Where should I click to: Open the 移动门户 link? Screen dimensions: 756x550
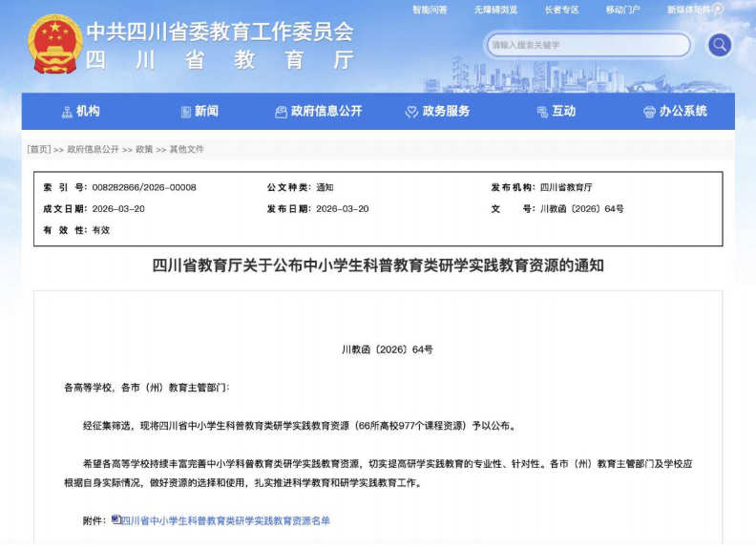[x=622, y=10]
